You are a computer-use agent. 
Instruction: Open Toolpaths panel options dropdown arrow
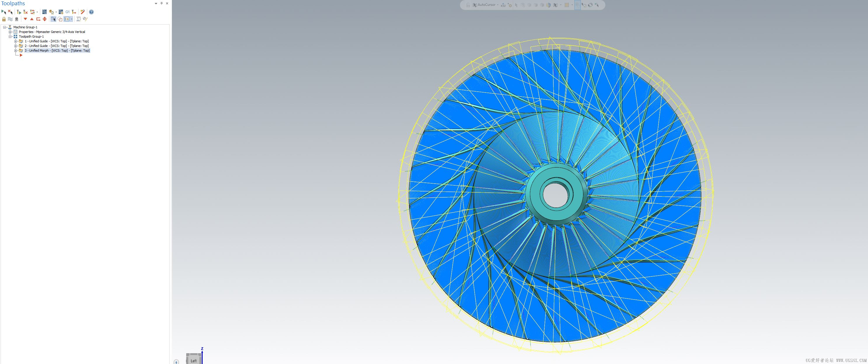tap(156, 4)
